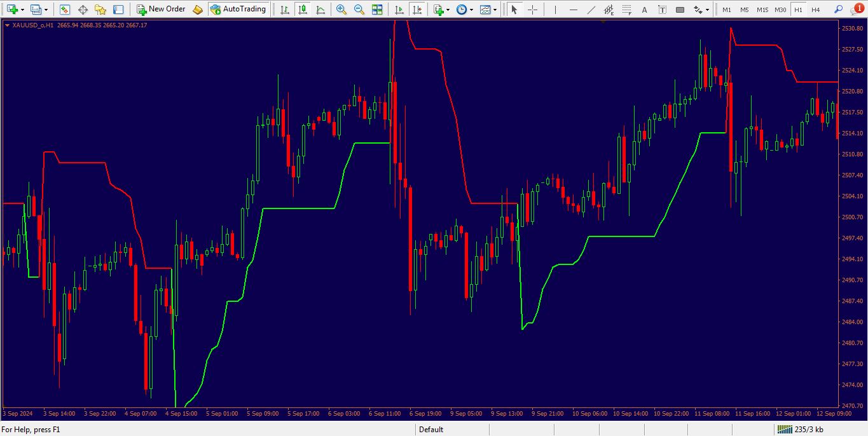Switch to the M15 timeframe
The image size is (868, 436).
tap(762, 10)
